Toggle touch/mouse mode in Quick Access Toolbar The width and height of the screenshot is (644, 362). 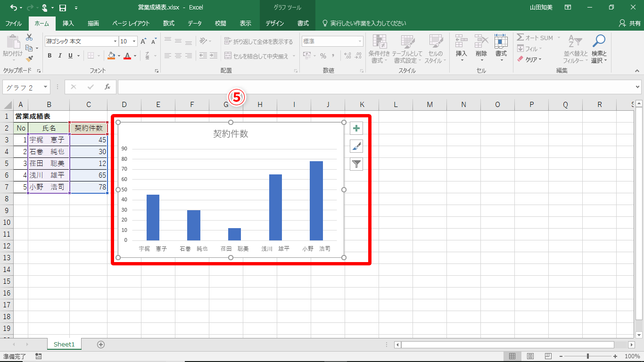point(44,8)
